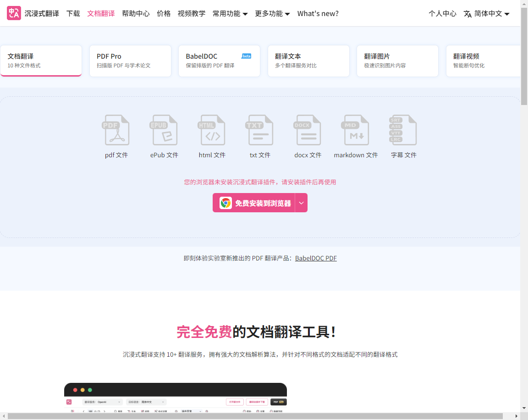The width and height of the screenshot is (528, 420).
Task: Open the 帮助中心 navigation item
Action: tap(136, 13)
